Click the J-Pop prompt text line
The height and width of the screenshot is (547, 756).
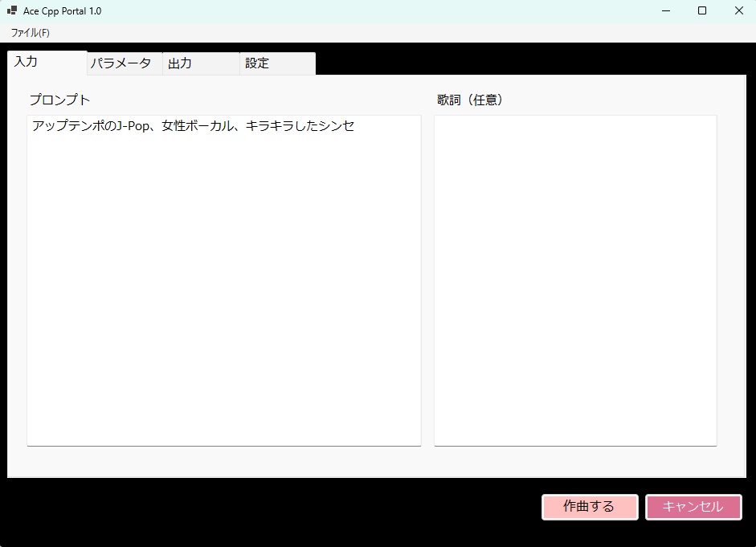pyautogui.click(x=193, y=125)
